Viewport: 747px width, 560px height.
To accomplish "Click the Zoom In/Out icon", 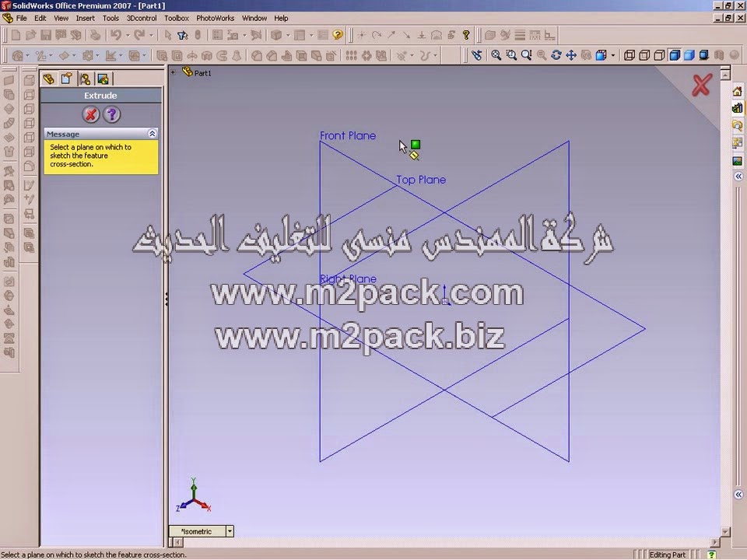I will click(527, 55).
